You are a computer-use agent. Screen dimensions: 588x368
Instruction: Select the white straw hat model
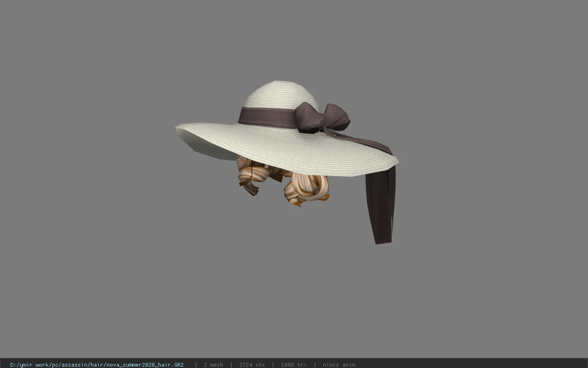coord(287,129)
